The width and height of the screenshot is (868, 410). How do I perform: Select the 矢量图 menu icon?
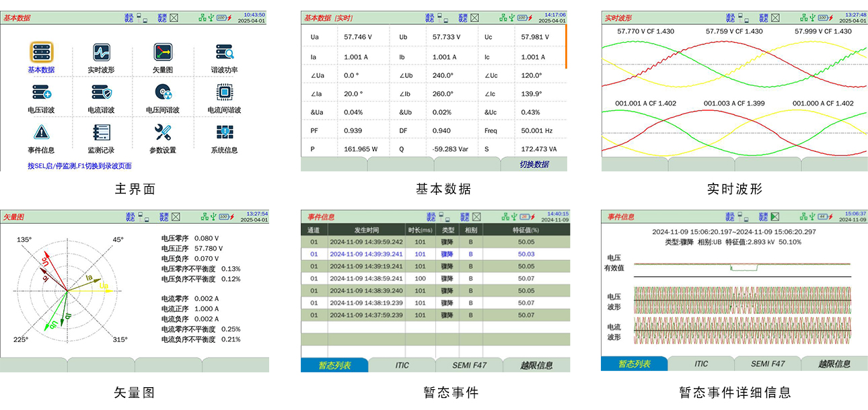click(x=163, y=52)
